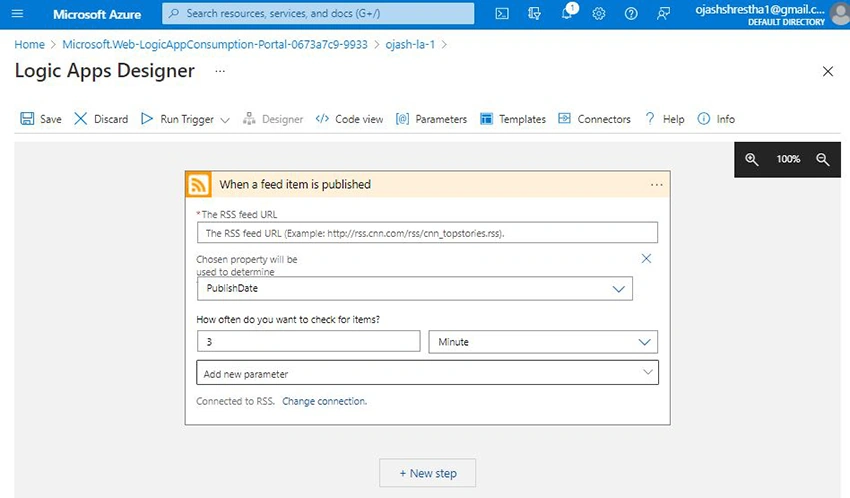
Task: Save the logic app
Action: pyautogui.click(x=41, y=119)
